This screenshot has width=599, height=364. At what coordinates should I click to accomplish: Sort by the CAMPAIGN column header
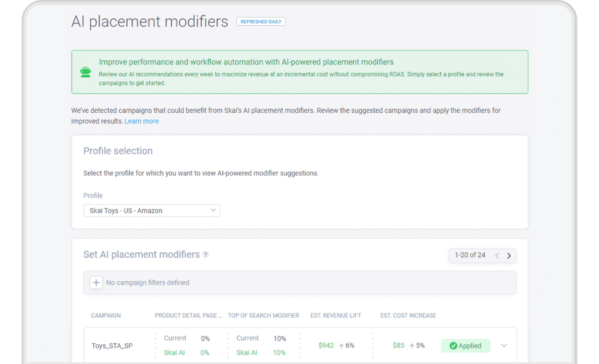pos(106,316)
